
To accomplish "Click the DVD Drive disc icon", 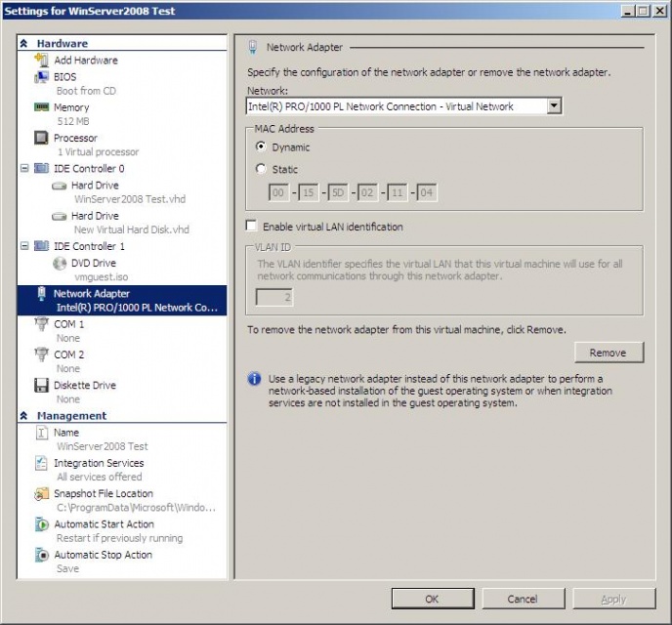I will click(x=60, y=263).
